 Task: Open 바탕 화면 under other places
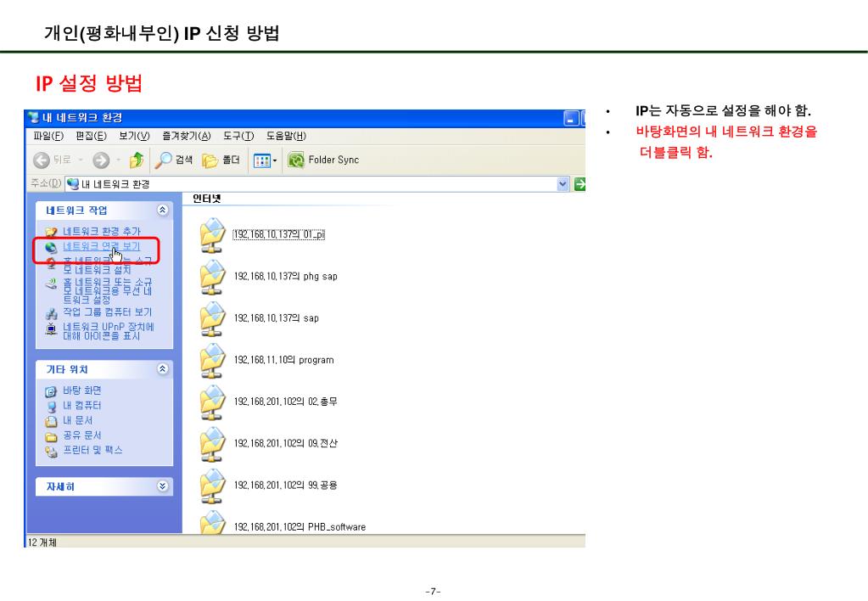(82, 390)
